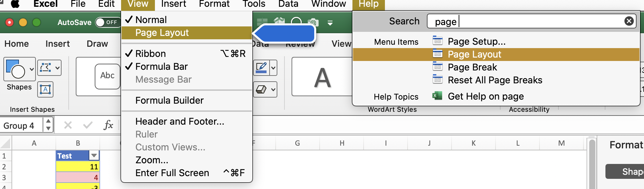The image size is (644, 189).
Task: Insert a Text Box icon
Action: pos(45,89)
